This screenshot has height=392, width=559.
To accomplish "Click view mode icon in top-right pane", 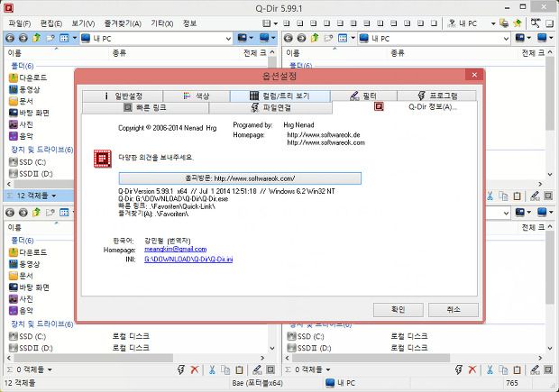I will tap(343, 38).
